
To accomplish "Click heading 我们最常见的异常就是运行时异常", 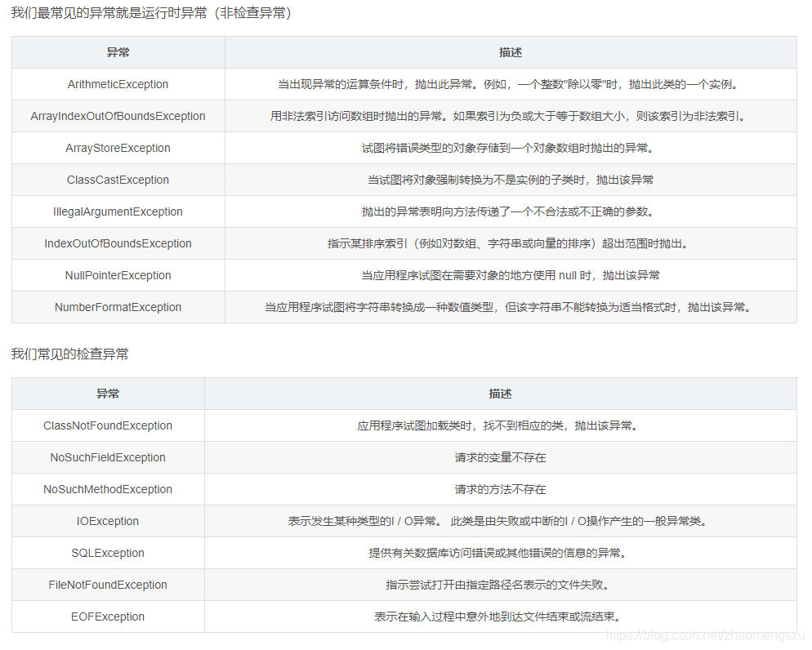I will (x=151, y=13).
